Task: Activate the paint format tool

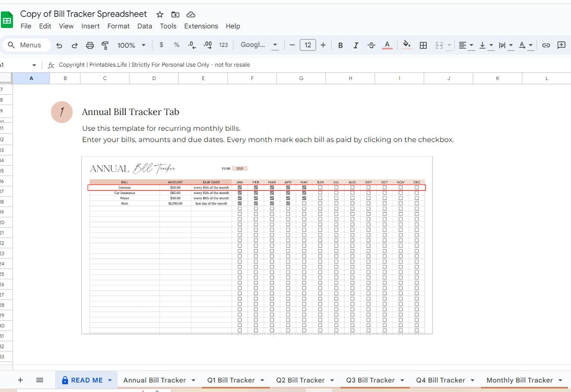Action: click(x=105, y=45)
